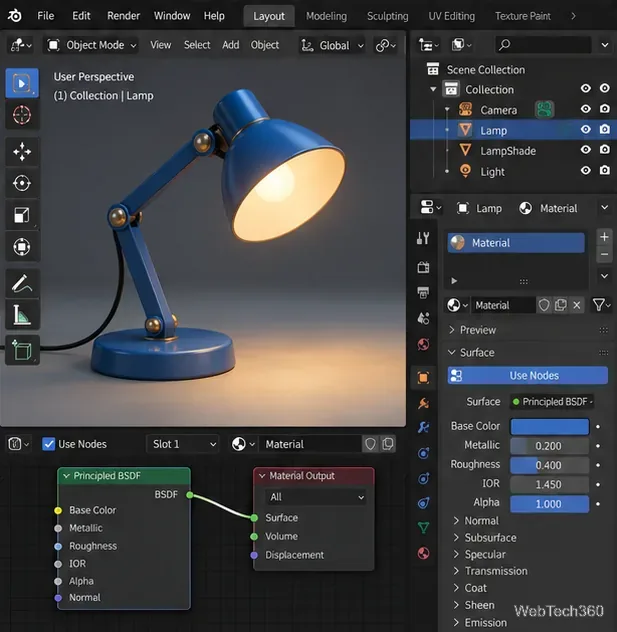
Task: Open the Render menu
Action: coord(123,16)
